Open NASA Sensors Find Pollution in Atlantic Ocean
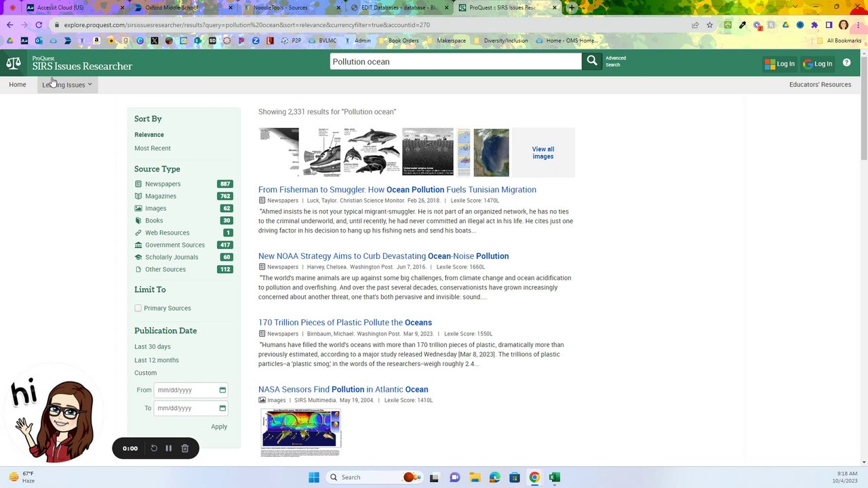The image size is (868, 488). coord(343,389)
